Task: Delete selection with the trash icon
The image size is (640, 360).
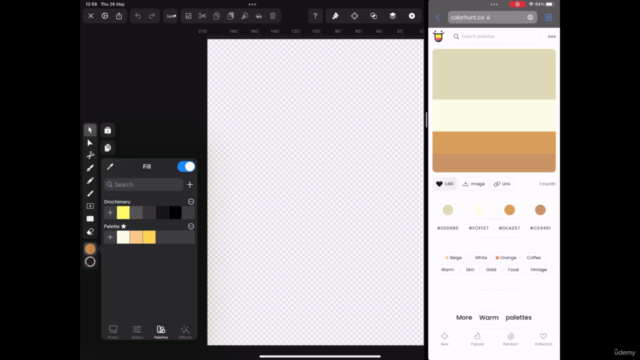Action: pos(273,16)
